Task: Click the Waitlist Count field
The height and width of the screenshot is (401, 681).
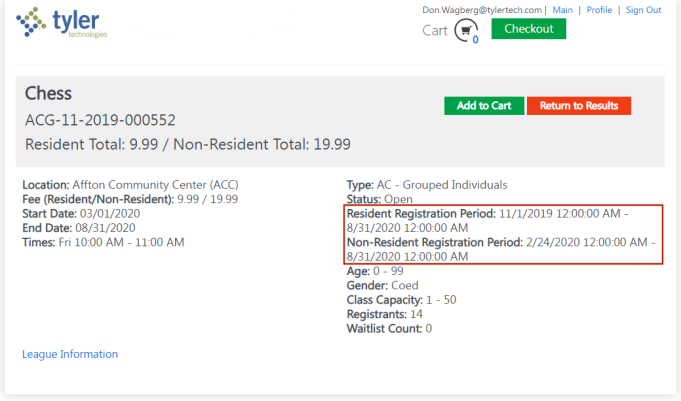Action: pyautogui.click(x=389, y=328)
